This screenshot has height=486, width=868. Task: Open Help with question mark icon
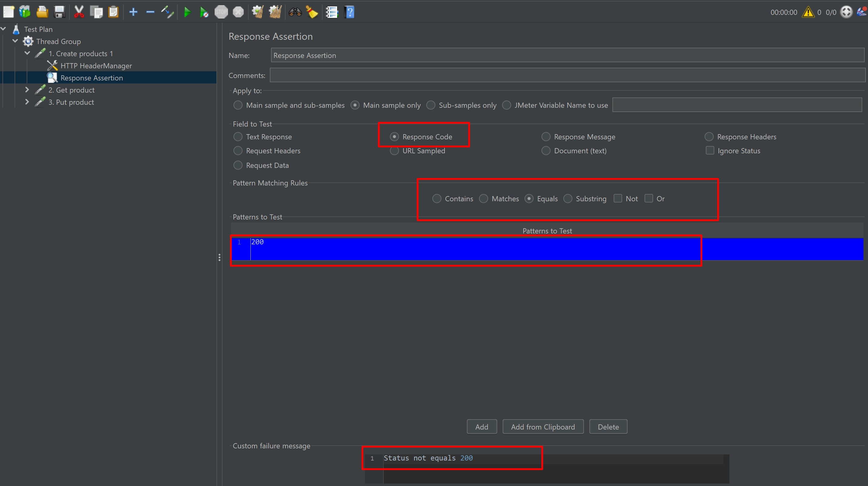click(350, 12)
